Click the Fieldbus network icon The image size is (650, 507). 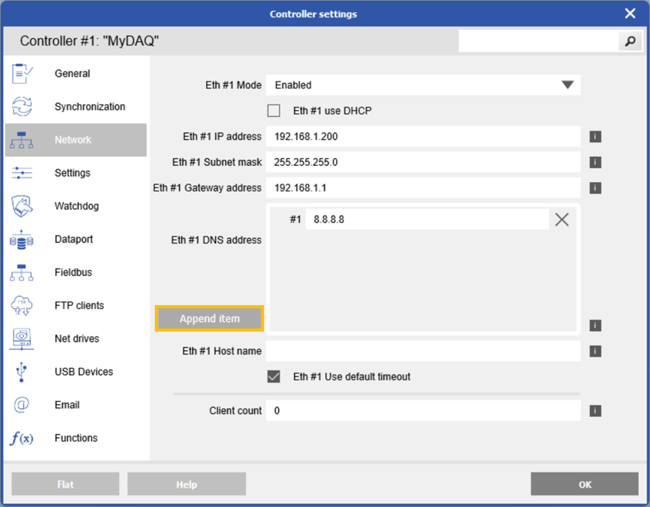coord(22,273)
